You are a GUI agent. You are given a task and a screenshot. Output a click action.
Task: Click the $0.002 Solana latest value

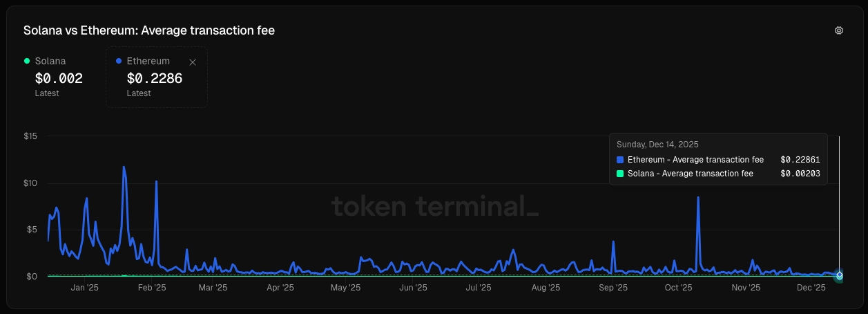(x=59, y=78)
